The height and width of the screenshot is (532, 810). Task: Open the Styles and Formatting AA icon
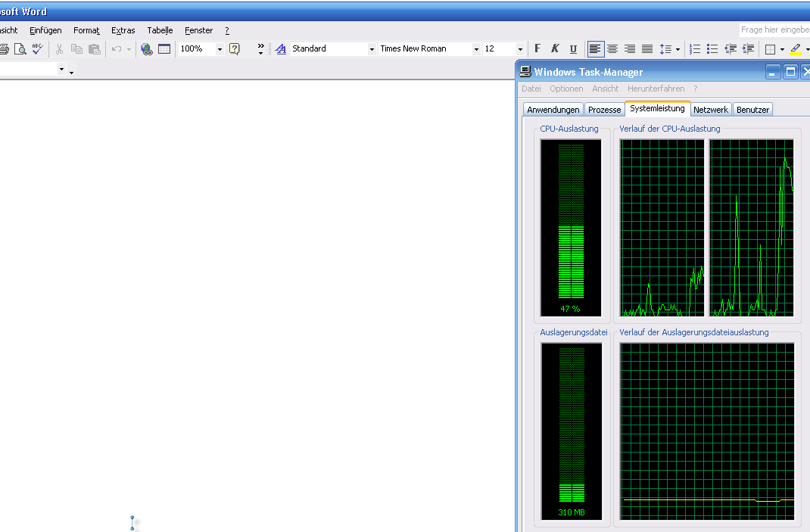point(281,49)
